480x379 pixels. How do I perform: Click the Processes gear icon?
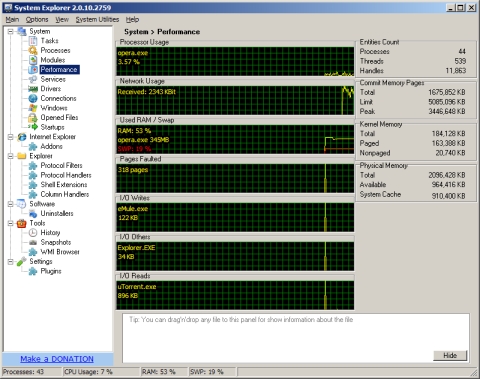click(x=33, y=51)
